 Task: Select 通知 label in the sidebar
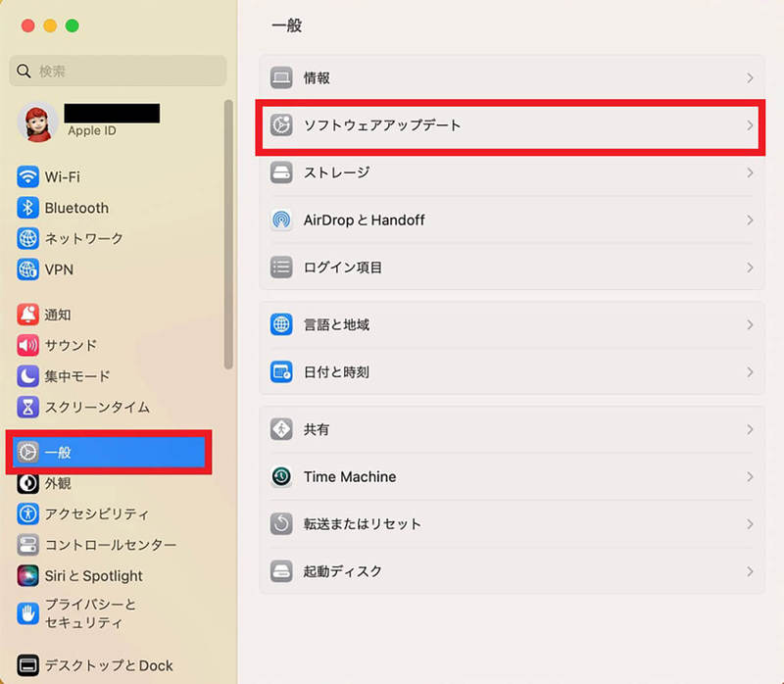(58, 315)
